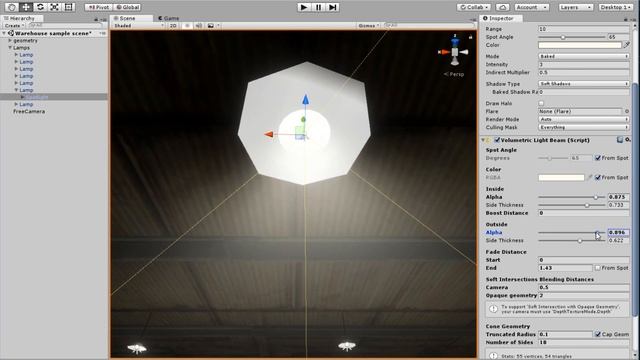Click the Hierarchy search field

coord(65,25)
